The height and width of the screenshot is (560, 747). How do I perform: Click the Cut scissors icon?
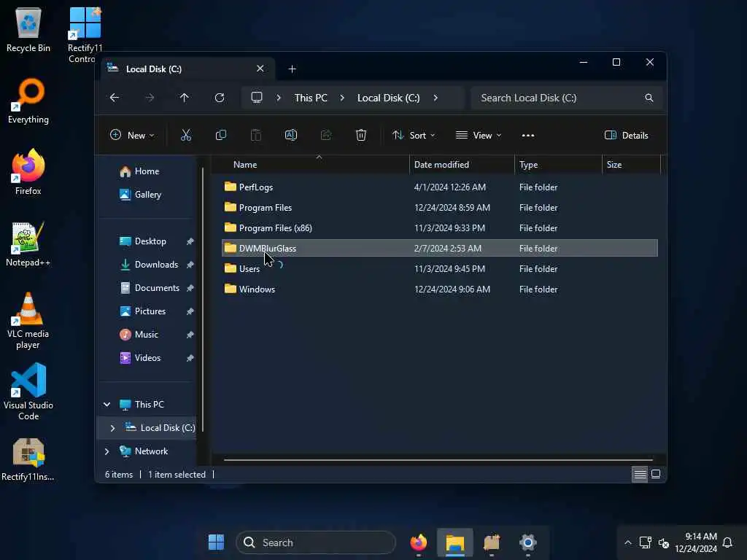[x=186, y=135]
